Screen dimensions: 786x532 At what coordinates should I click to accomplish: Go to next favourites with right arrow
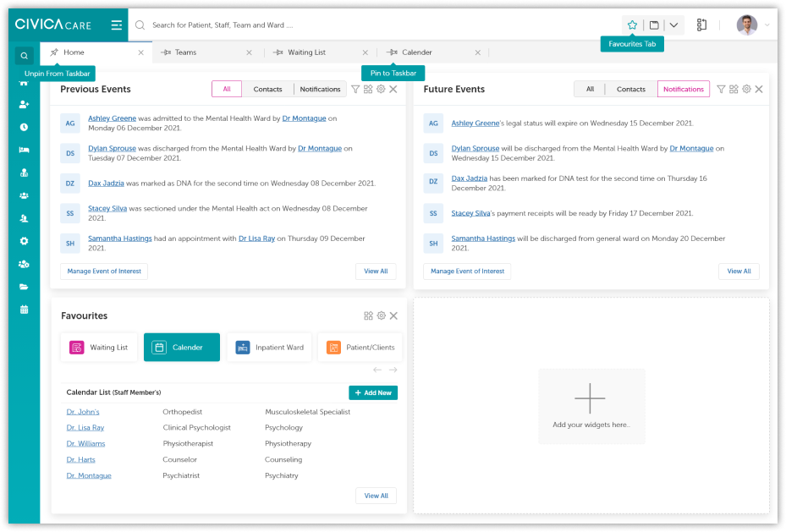point(393,370)
